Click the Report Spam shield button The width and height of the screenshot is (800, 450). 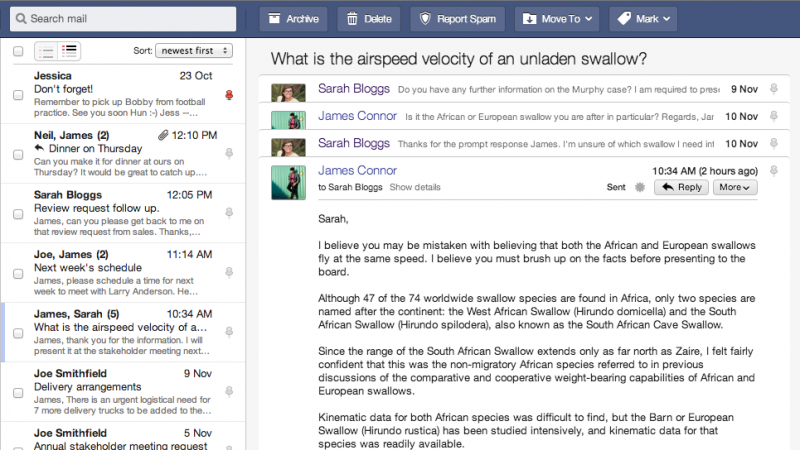[x=458, y=19]
